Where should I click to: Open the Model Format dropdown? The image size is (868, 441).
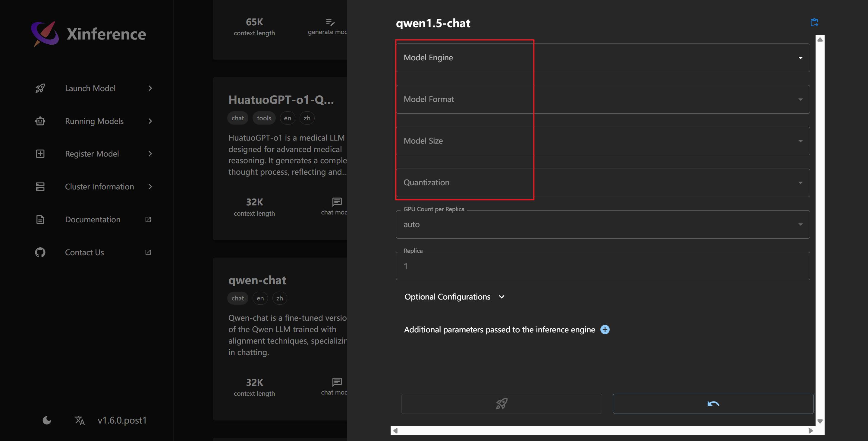603,99
